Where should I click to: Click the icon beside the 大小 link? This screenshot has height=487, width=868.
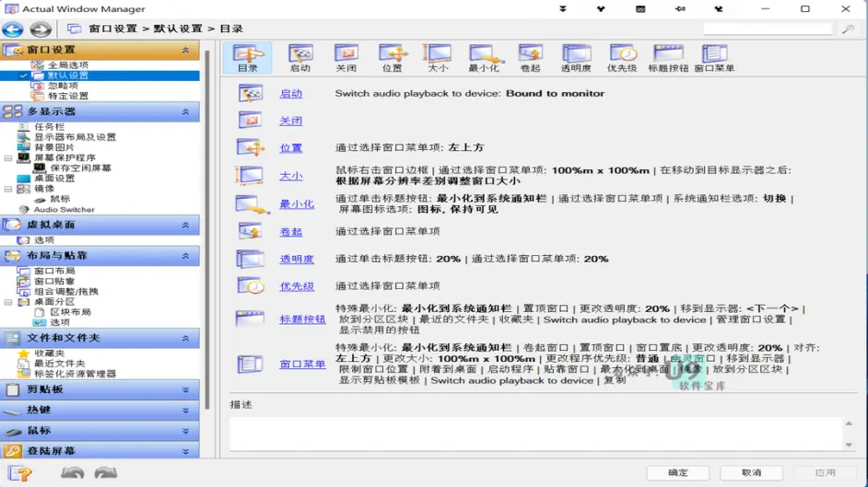tap(249, 175)
